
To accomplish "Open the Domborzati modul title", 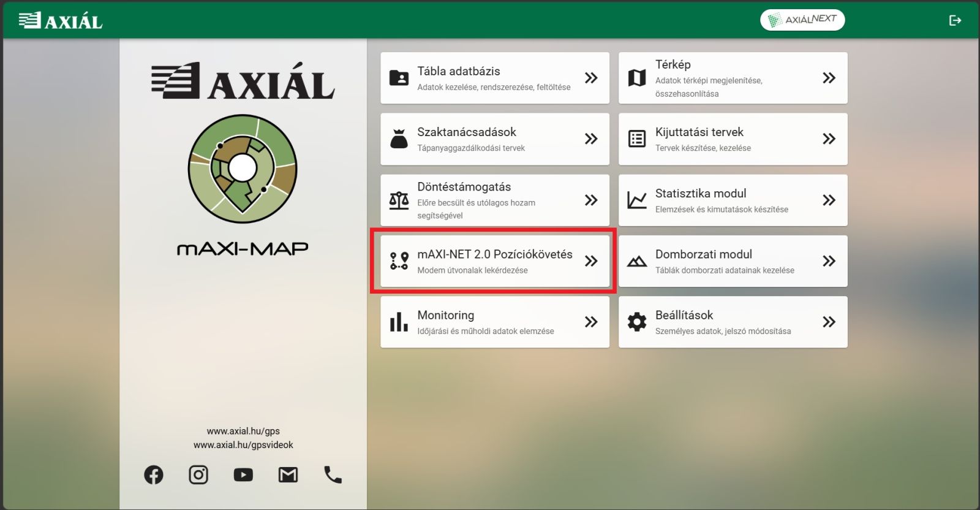I will (704, 254).
